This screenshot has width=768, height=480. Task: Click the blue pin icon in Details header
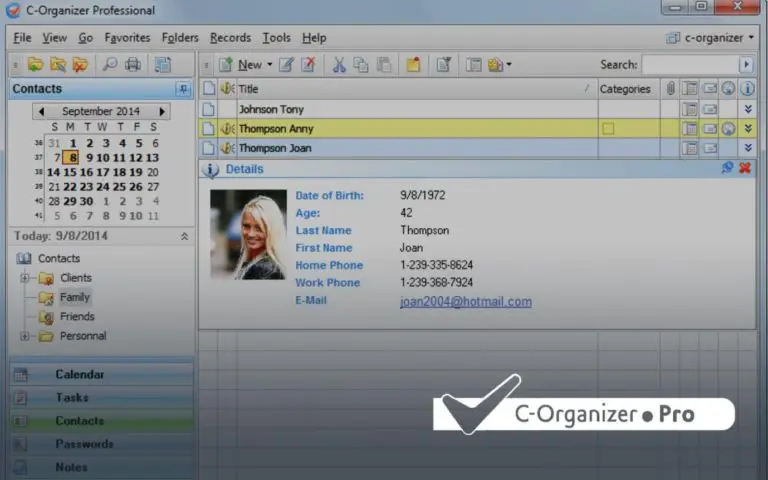point(727,168)
